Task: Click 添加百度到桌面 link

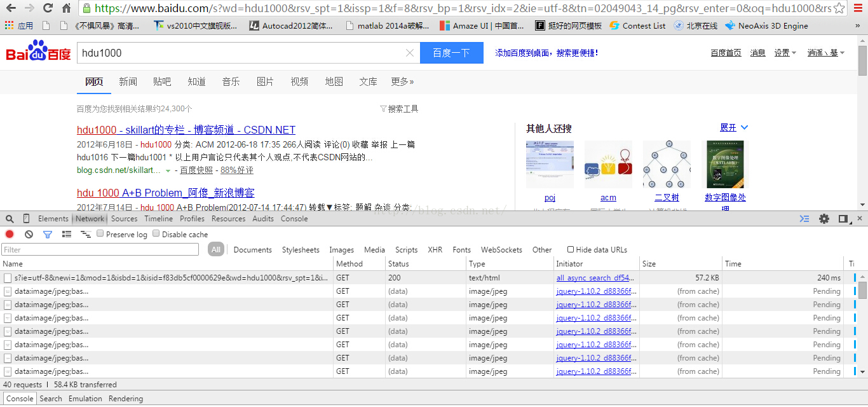Action: click(546, 53)
